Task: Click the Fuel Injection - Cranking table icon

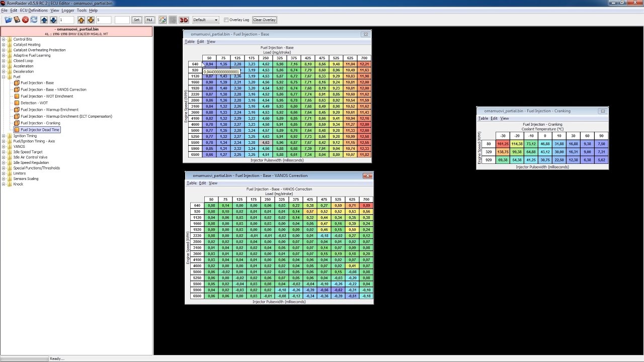Action: point(17,123)
